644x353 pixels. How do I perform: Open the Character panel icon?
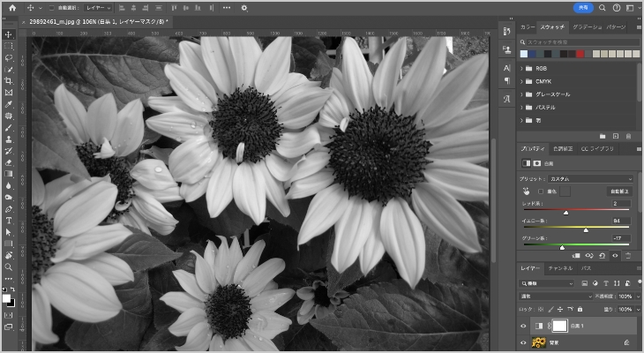[507, 68]
